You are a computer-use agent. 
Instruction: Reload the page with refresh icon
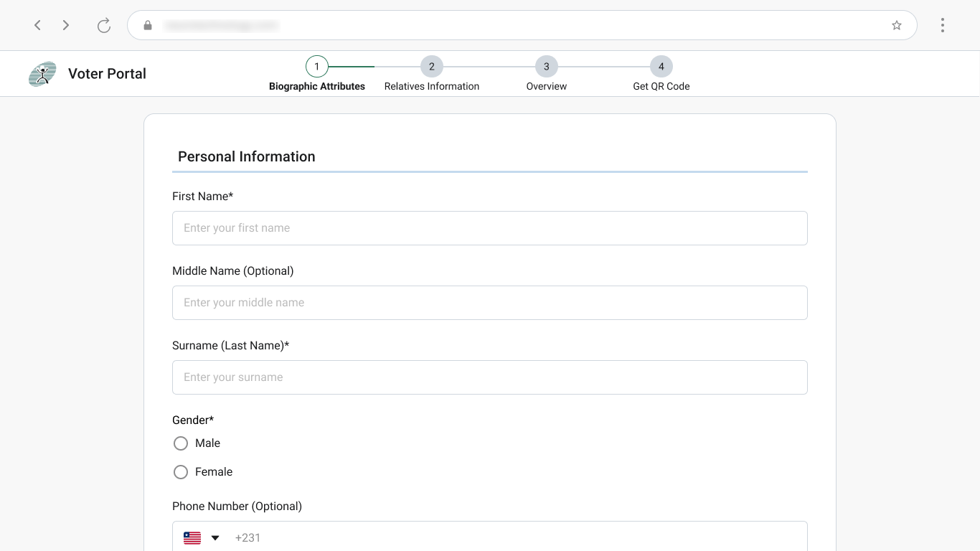coord(104,26)
